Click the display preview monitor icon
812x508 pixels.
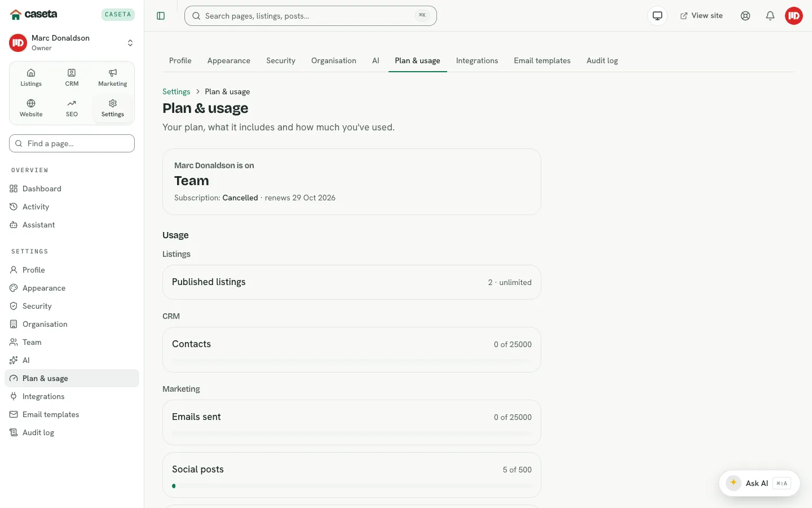click(x=657, y=16)
